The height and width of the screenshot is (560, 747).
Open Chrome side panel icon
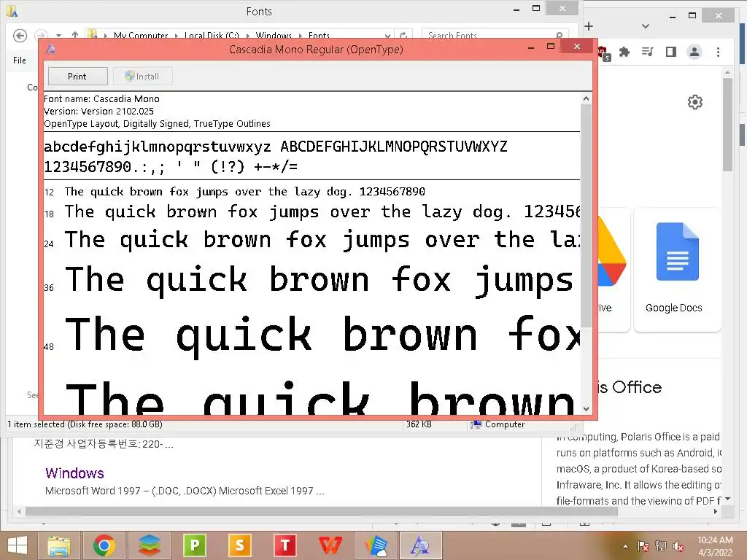pyautogui.click(x=671, y=52)
